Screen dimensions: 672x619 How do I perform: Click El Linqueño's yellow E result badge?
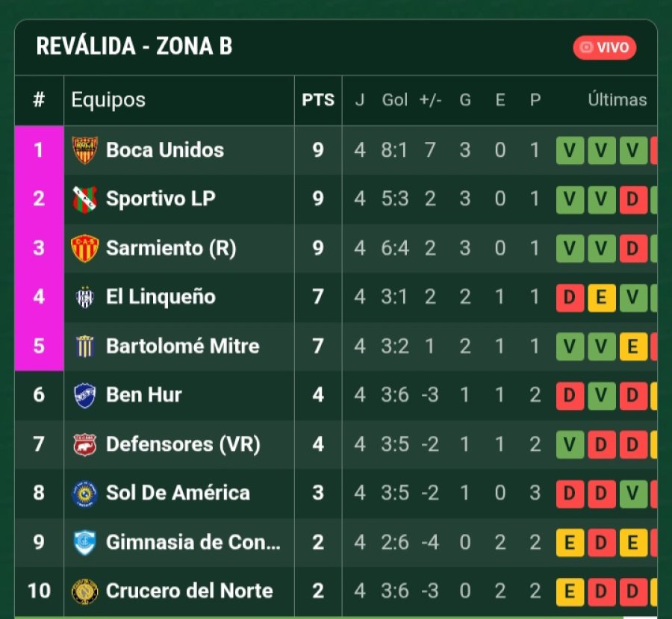click(601, 298)
